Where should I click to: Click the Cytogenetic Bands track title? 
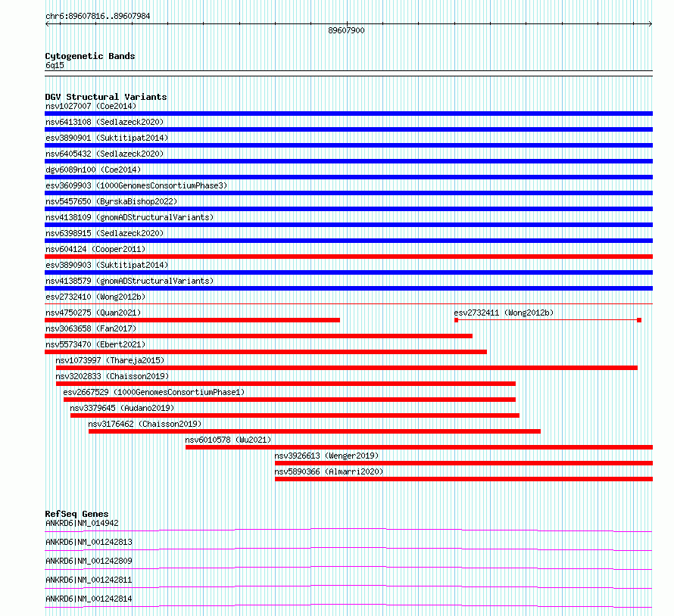pos(90,56)
